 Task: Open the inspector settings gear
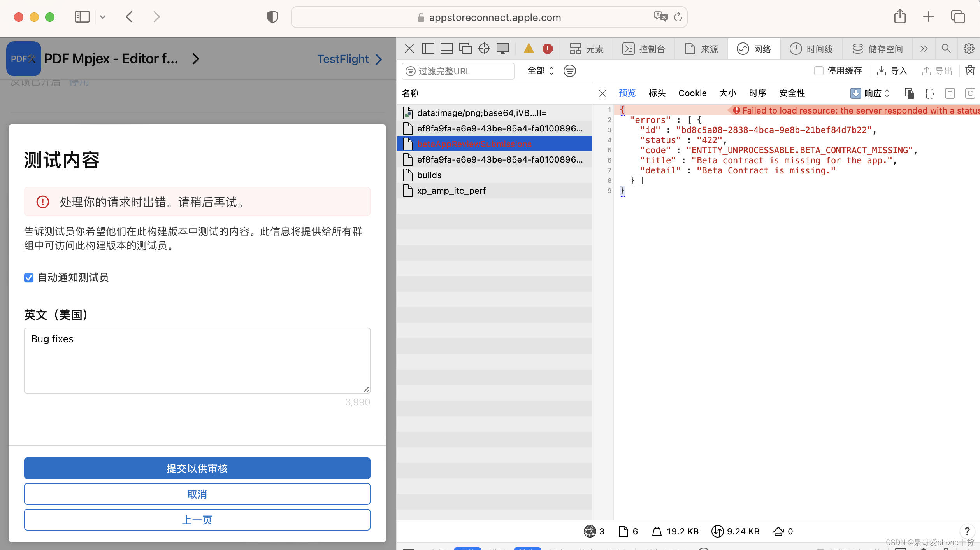coord(969,49)
